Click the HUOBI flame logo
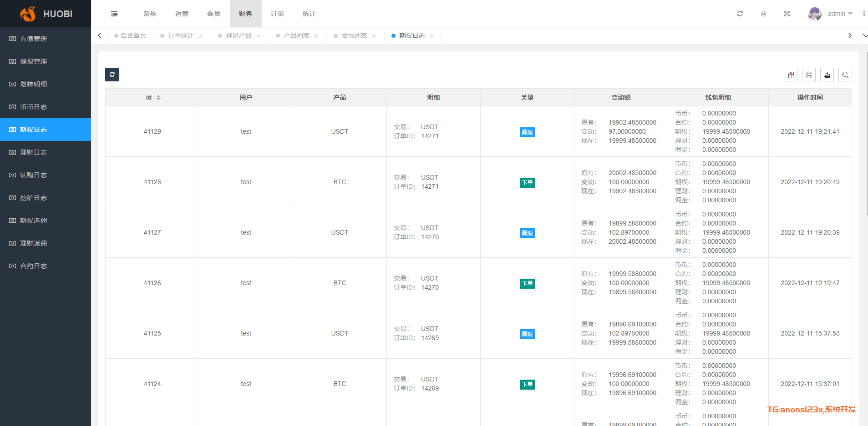 pyautogui.click(x=28, y=14)
